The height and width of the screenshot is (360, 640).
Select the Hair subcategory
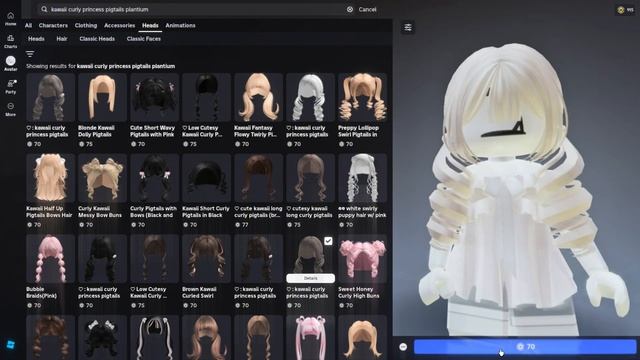click(x=62, y=39)
